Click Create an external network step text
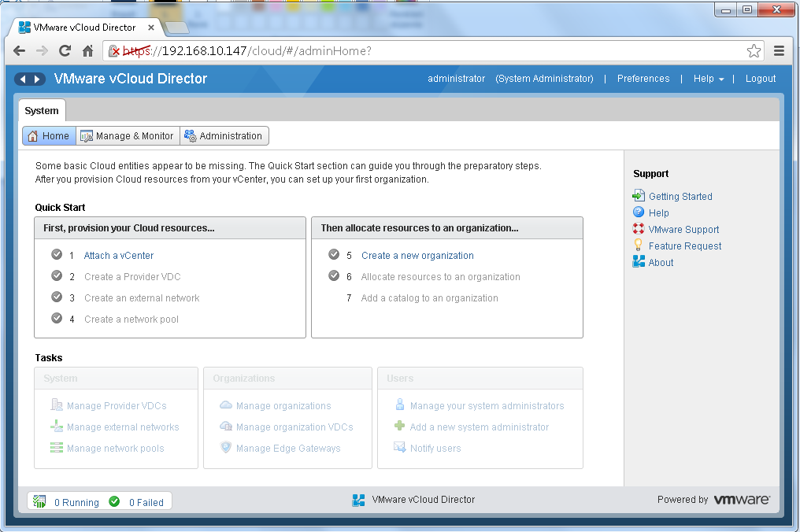The height and width of the screenshot is (532, 800). click(x=142, y=298)
